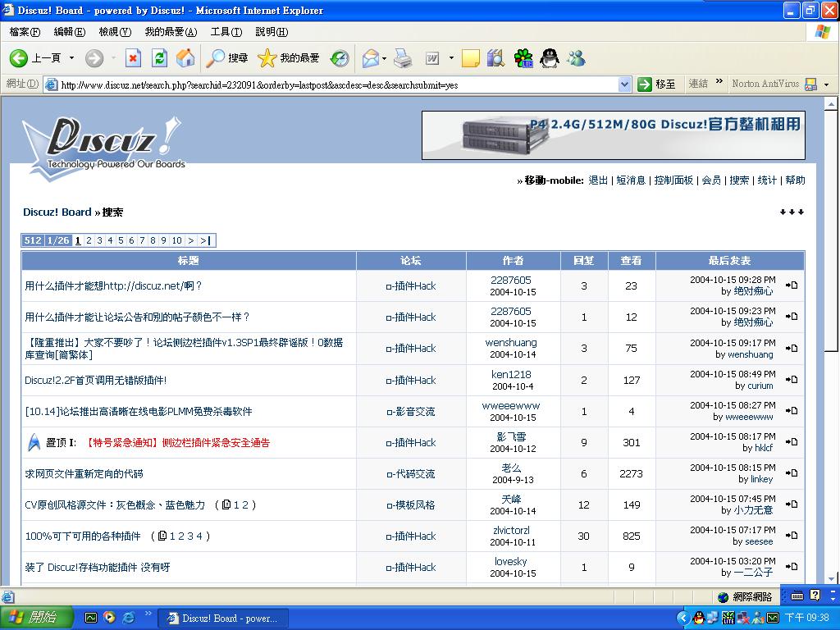
Task: Go to the Home page icon
Action: click(186, 58)
